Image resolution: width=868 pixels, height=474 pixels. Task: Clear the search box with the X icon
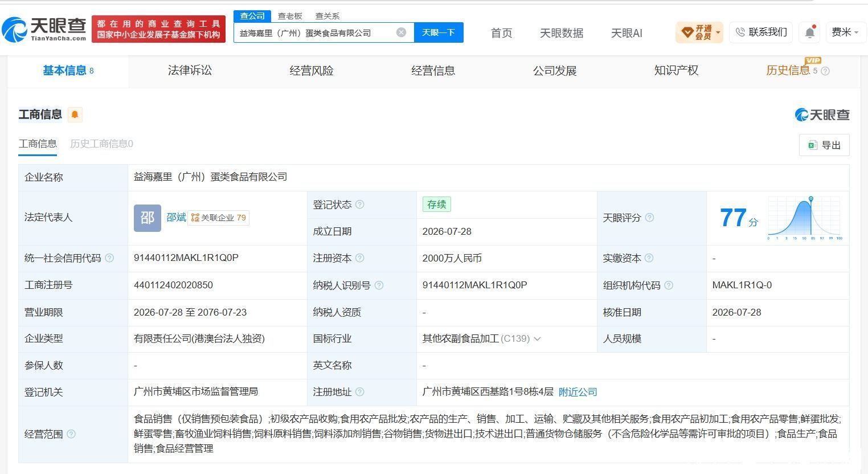coord(401,32)
